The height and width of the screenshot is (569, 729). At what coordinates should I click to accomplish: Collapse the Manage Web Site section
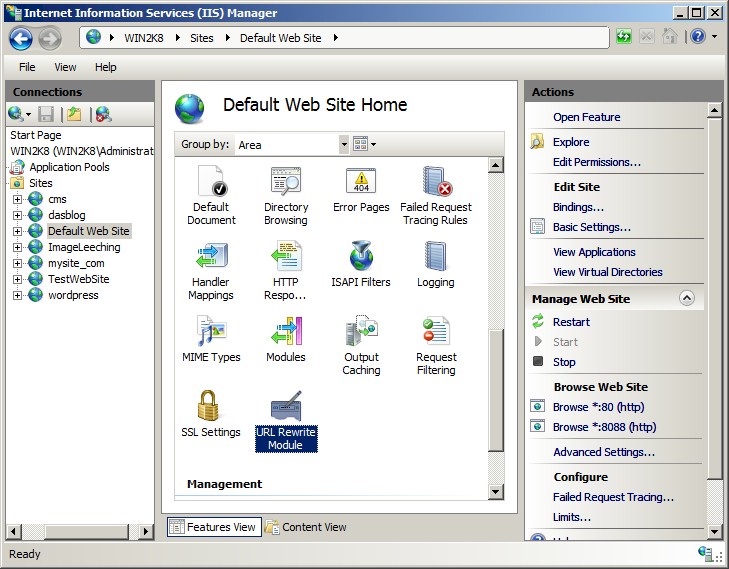(687, 298)
